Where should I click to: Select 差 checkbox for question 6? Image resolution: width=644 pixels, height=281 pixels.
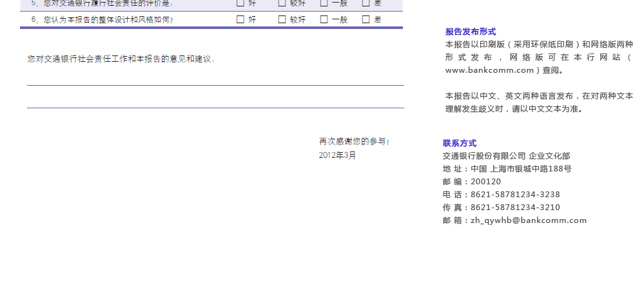[366, 19]
